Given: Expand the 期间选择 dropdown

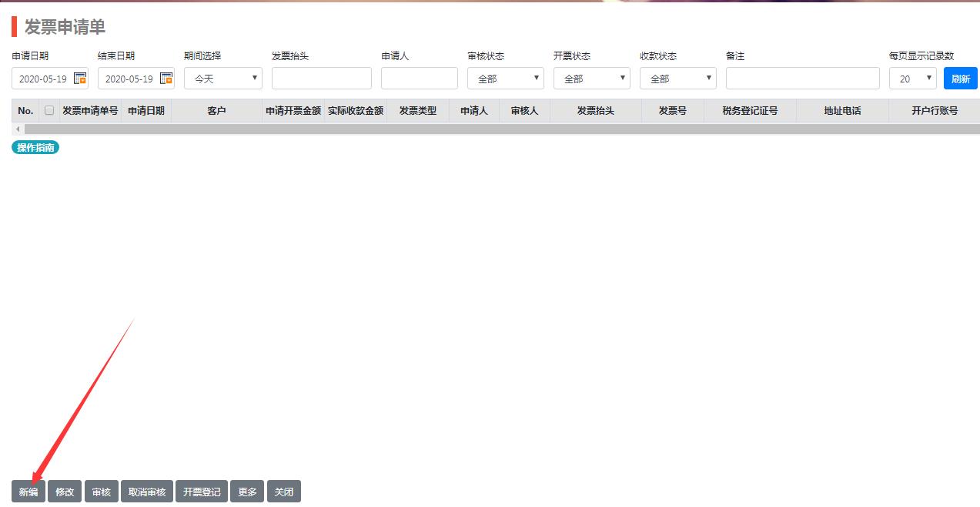Looking at the screenshot, I should (222, 79).
